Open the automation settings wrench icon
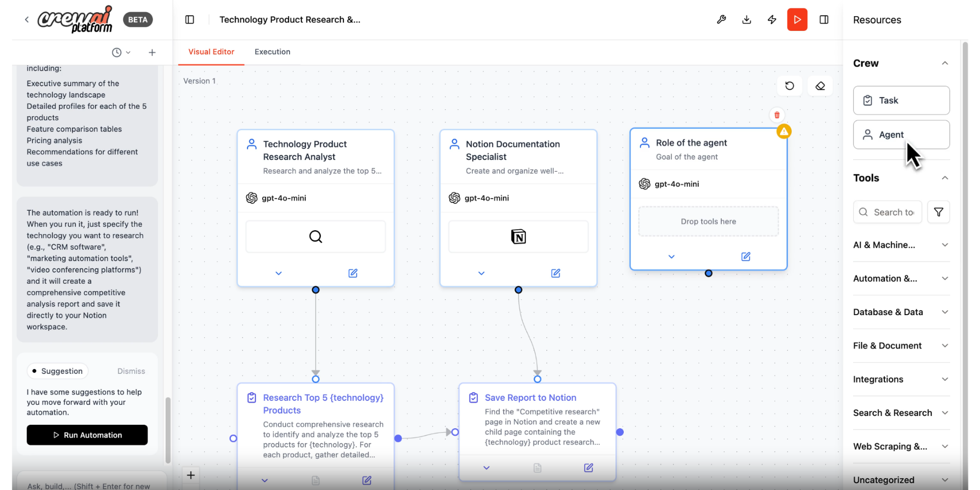980x490 pixels. pos(721,20)
